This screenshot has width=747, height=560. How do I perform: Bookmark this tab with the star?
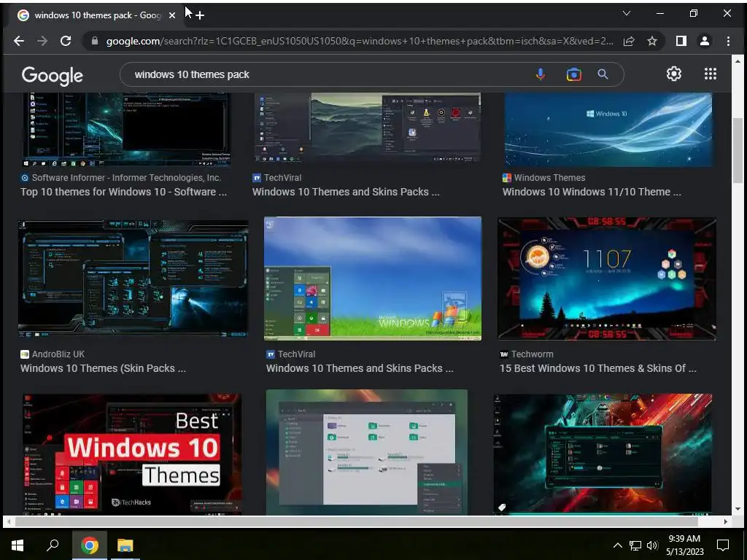click(652, 41)
